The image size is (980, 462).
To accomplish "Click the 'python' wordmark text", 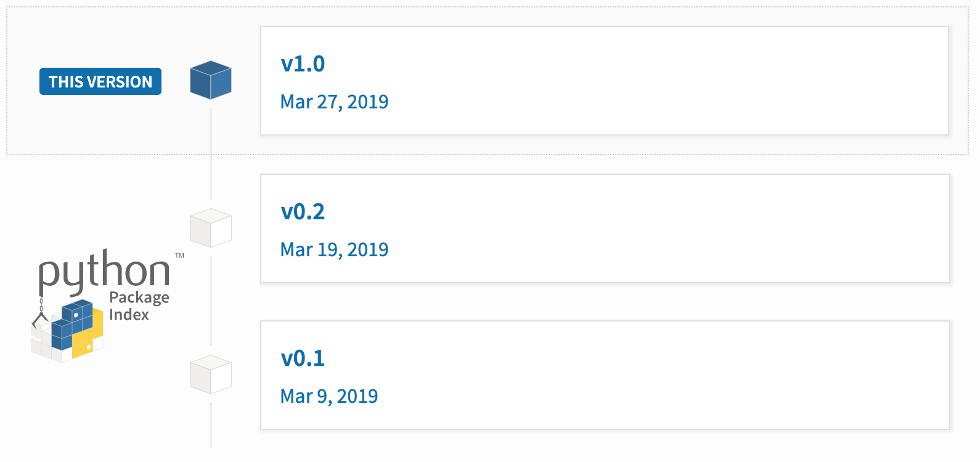I will 104,272.
